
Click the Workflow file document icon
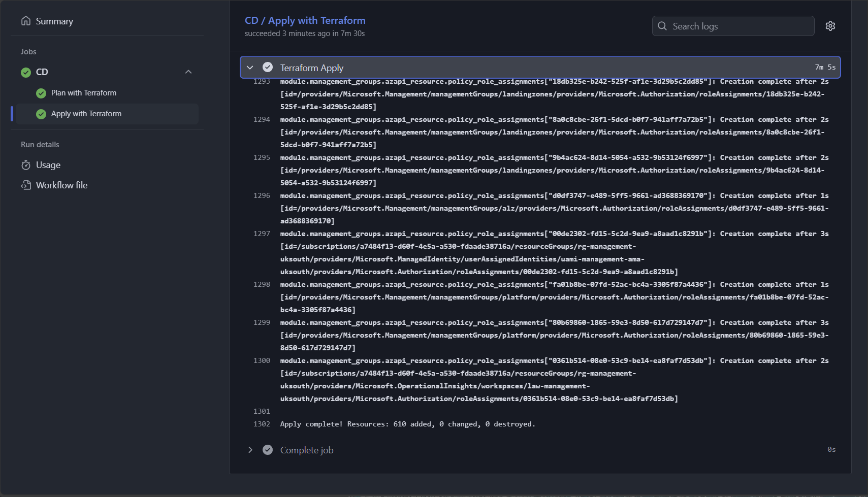point(26,185)
